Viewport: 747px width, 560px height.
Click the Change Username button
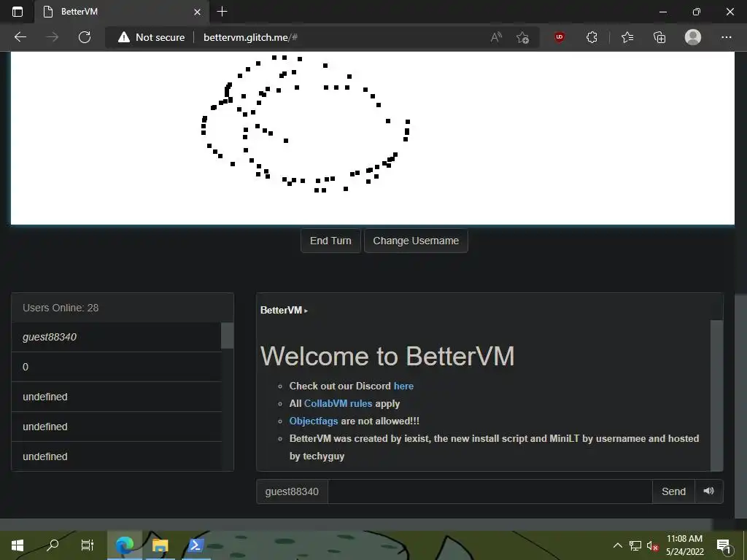pos(416,241)
